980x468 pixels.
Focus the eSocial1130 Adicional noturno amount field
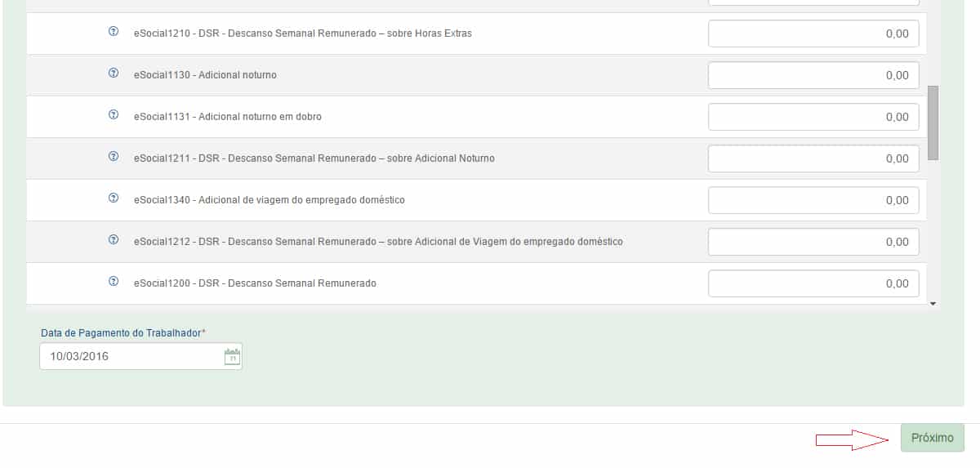pyautogui.click(x=813, y=75)
